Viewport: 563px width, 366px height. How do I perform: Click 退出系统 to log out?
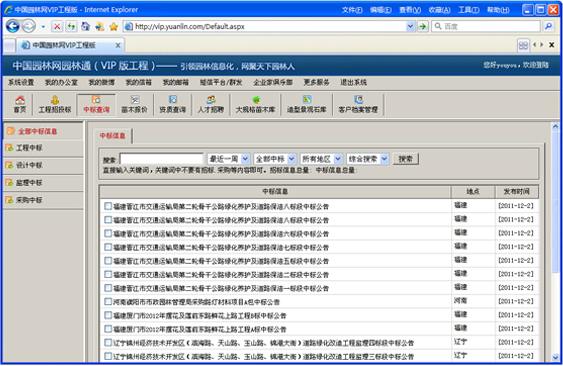coord(353,83)
